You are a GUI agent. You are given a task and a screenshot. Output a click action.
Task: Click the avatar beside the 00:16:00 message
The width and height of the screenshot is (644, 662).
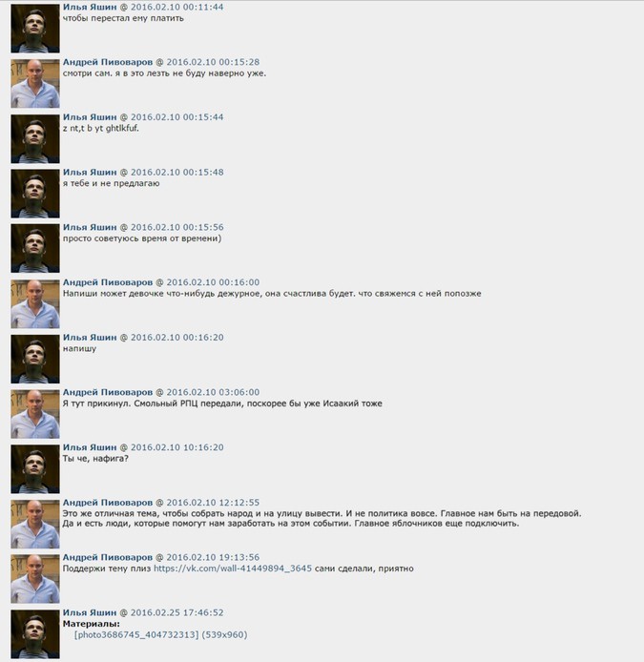tap(35, 303)
